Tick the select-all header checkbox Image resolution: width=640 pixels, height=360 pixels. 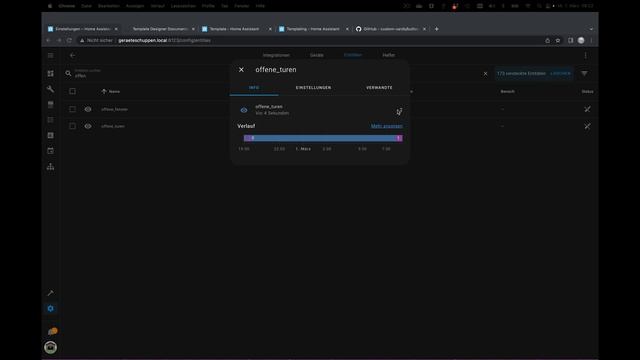(72, 91)
